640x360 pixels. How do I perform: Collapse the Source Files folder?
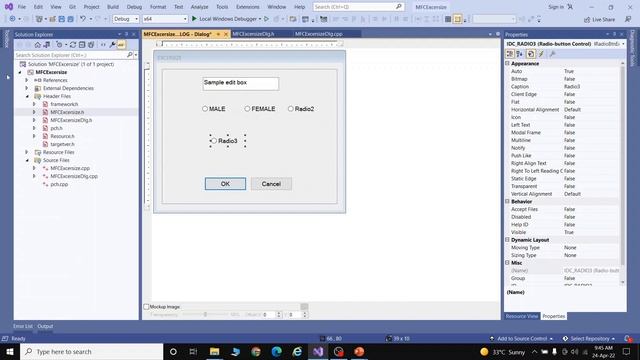click(x=27, y=160)
